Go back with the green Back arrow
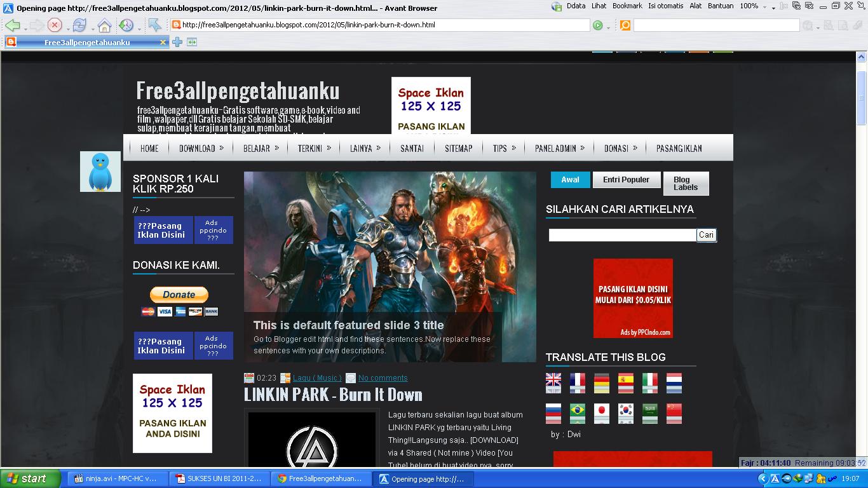This screenshot has width=868, height=488. [x=13, y=25]
